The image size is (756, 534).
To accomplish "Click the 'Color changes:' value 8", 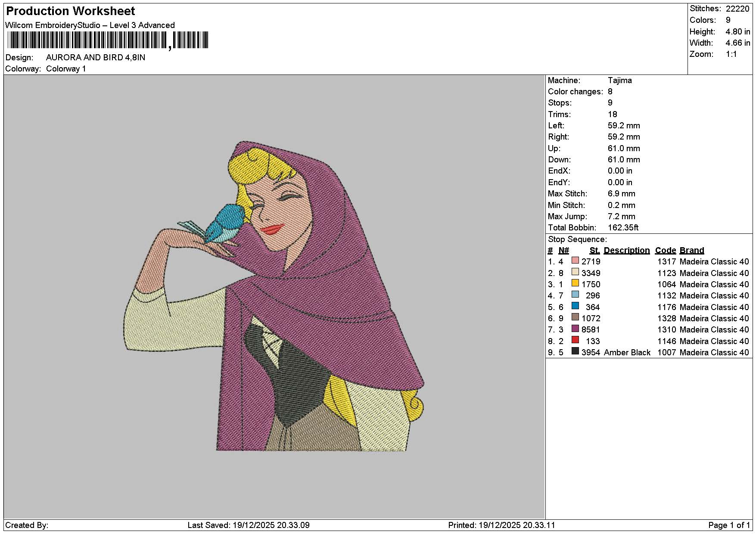I will pyautogui.click(x=610, y=92).
